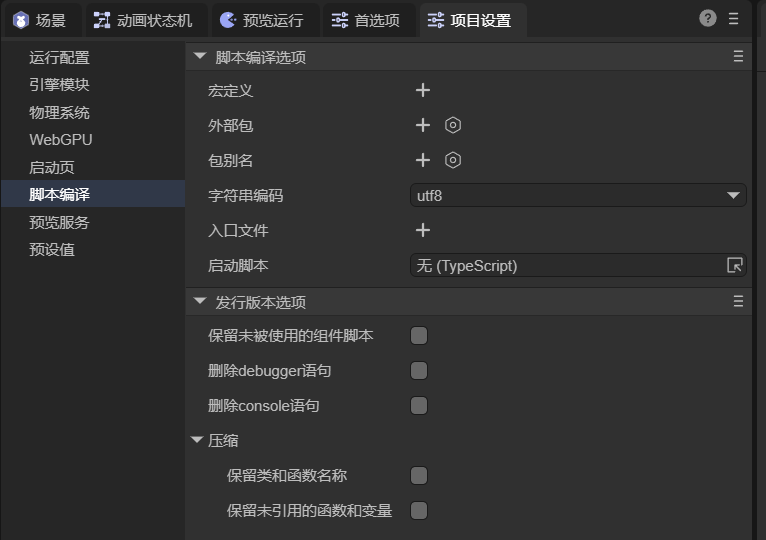Open the 字符串编码 utf8 dropdown
This screenshot has width=766, height=540.
(578, 195)
